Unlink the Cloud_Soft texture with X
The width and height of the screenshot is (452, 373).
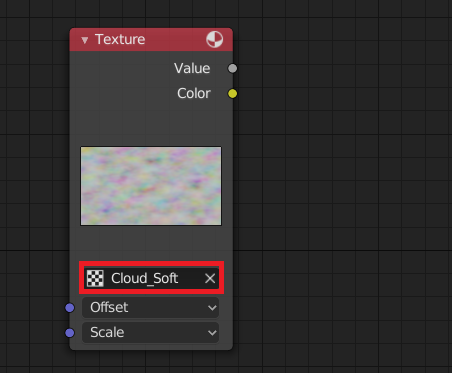(x=210, y=278)
